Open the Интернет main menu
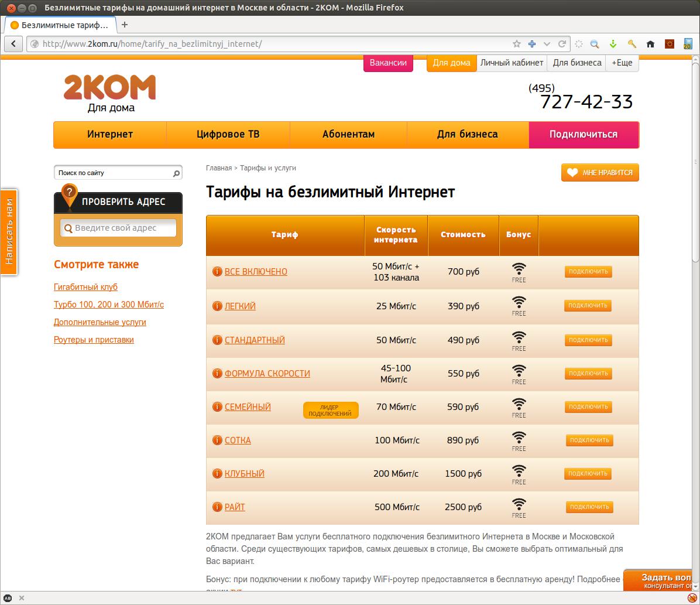 110,135
